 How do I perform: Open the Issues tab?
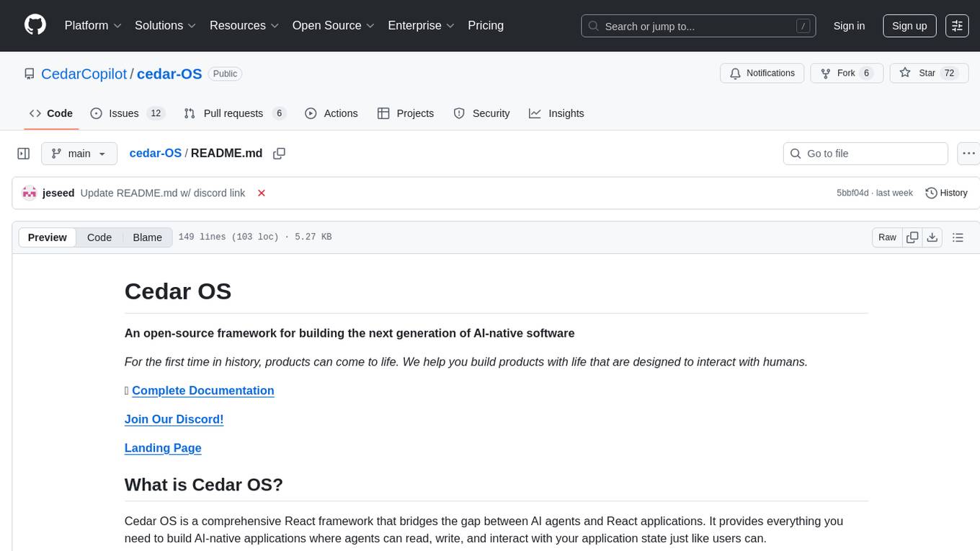point(128,113)
